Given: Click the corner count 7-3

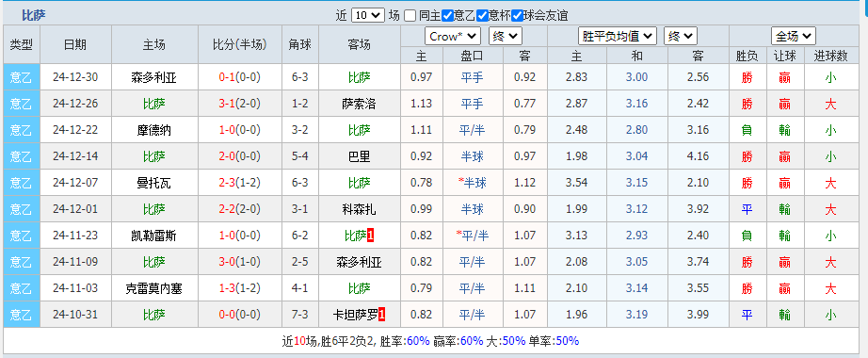Looking at the screenshot, I should pos(300,315).
